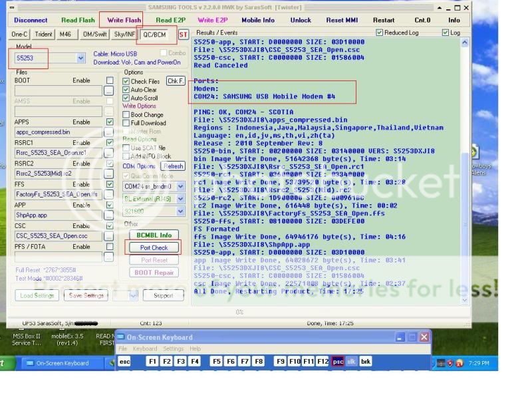Click the apps_compressed.bin file field
Viewport: 532px width, 399px height.
click(x=58, y=132)
